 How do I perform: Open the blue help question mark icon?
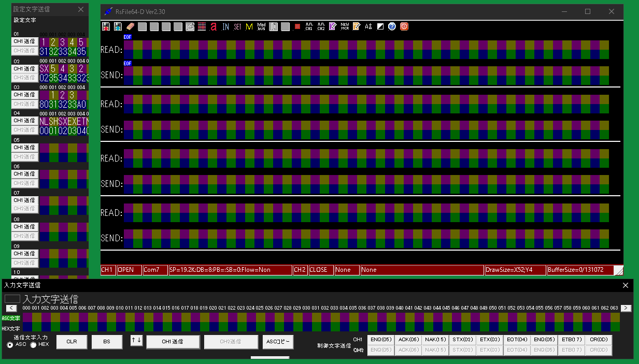392,26
